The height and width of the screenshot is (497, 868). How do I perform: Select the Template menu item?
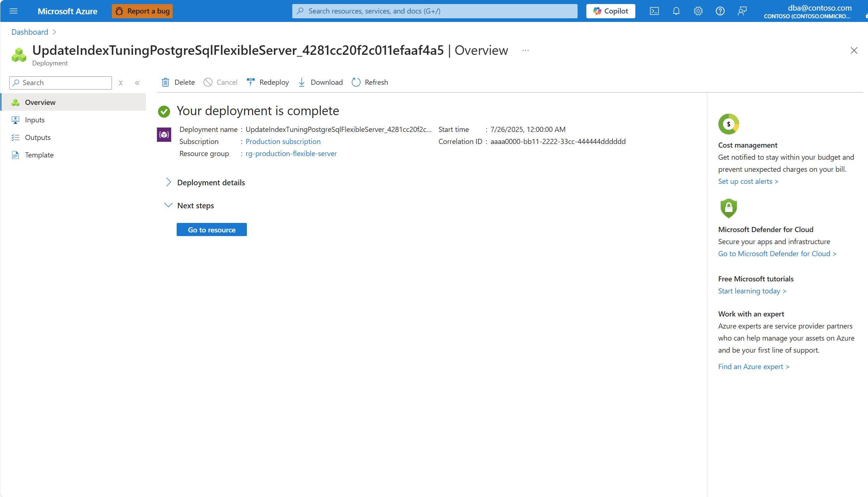click(39, 155)
